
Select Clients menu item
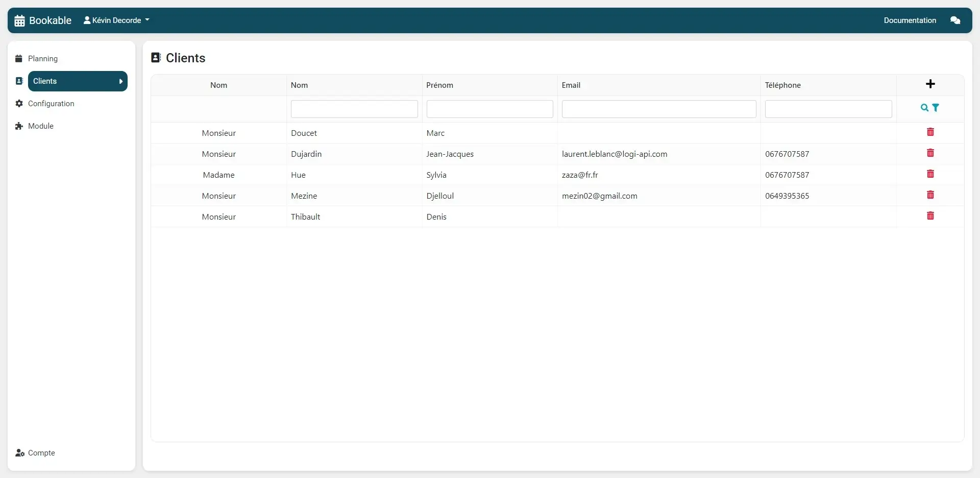point(78,81)
